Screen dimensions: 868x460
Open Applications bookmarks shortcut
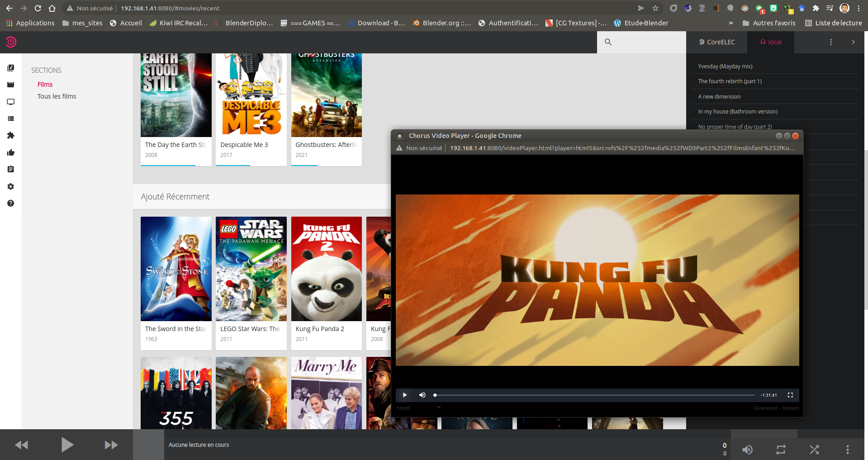click(x=30, y=23)
